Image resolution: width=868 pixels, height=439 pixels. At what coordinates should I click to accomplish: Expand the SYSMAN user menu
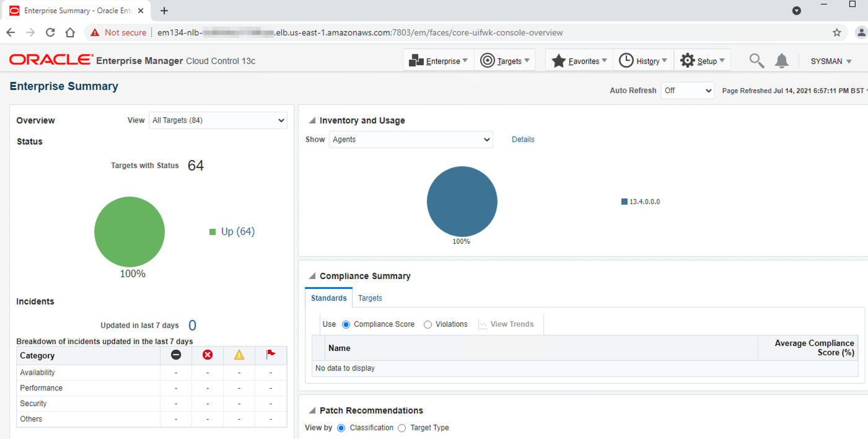tap(831, 61)
